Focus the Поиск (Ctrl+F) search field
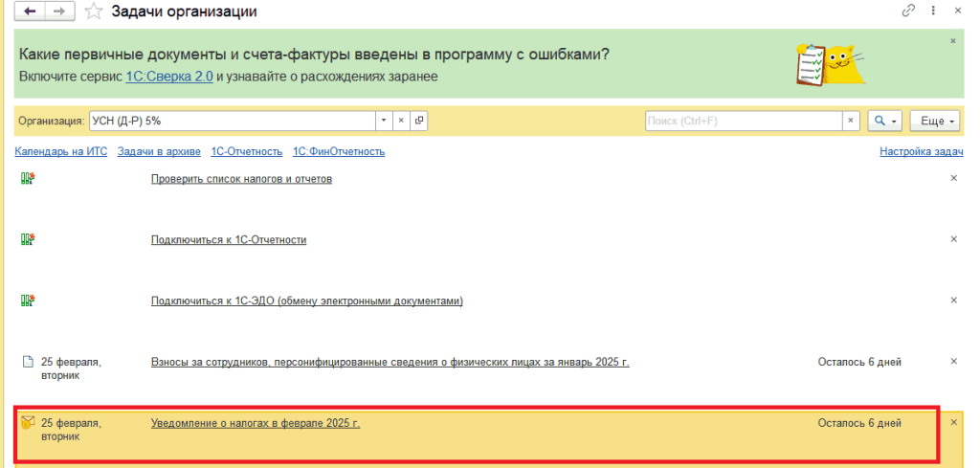The image size is (980, 468). [744, 121]
